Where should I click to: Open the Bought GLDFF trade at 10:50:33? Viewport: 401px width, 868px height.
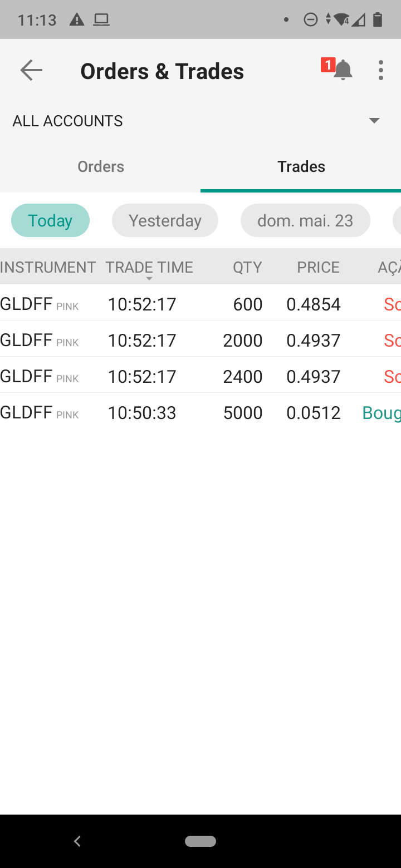click(200, 412)
